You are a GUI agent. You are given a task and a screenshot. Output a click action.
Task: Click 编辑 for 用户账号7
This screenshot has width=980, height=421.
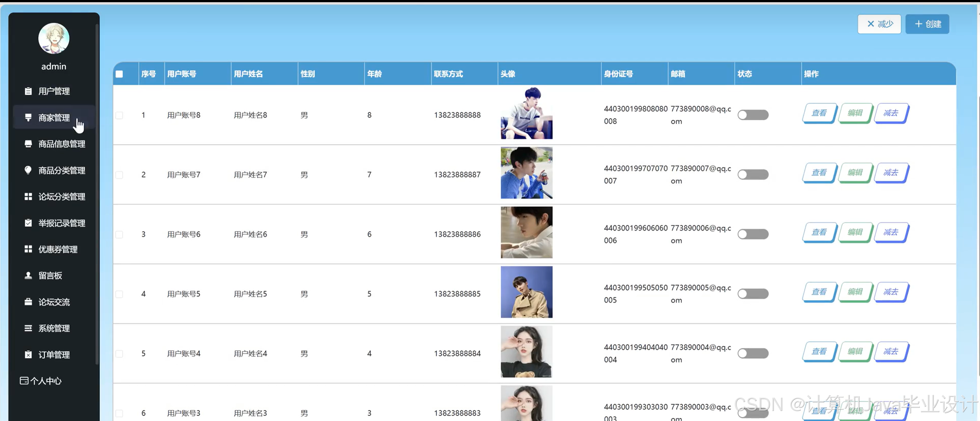[855, 173]
